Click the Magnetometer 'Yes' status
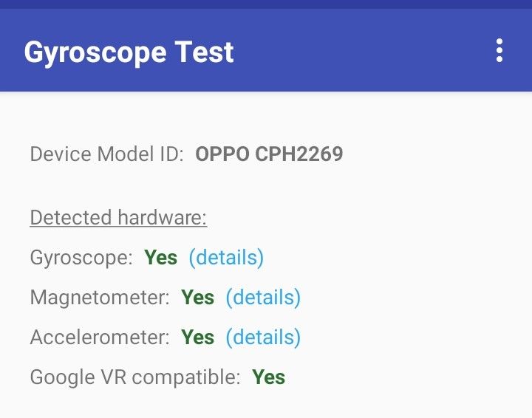The width and height of the screenshot is (532, 418). (x=198, y=297)
